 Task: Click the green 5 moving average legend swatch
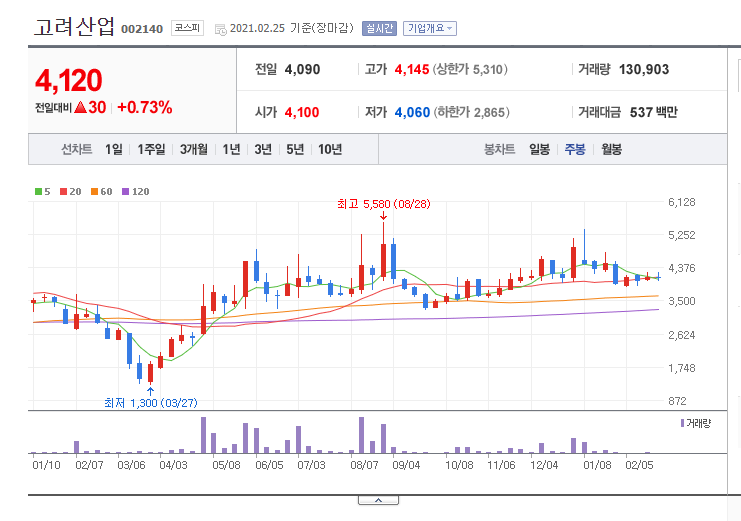38,191
